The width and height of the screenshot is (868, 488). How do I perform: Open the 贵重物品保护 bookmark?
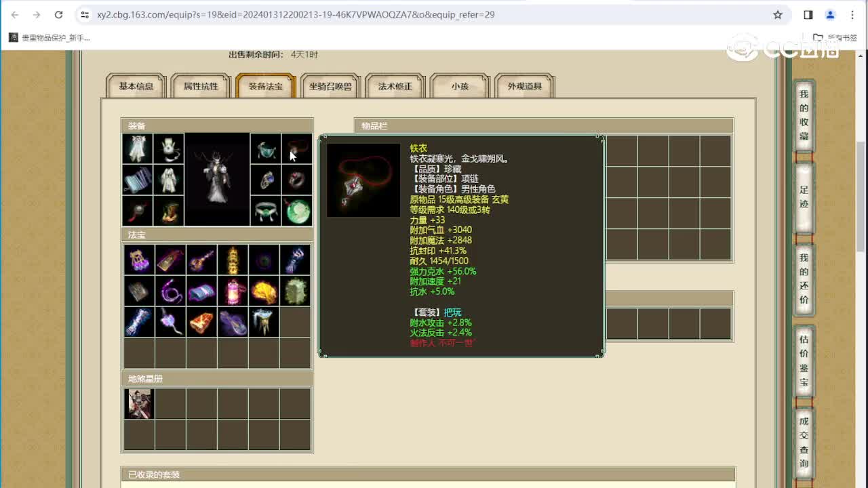50,38
